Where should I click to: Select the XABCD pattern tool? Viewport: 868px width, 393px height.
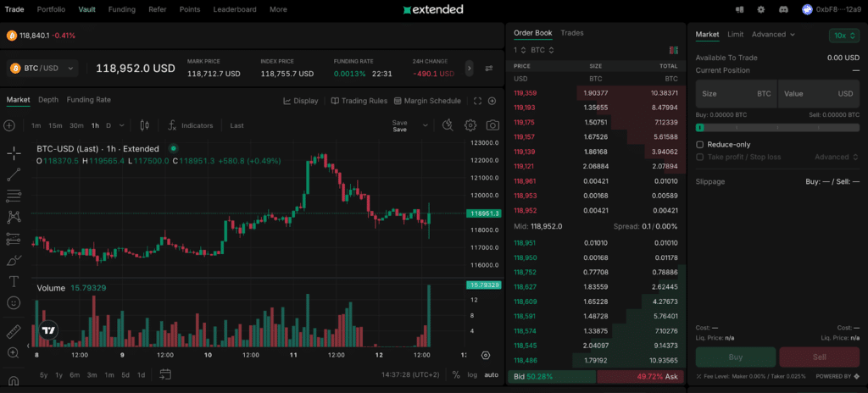tap(14, 217)
